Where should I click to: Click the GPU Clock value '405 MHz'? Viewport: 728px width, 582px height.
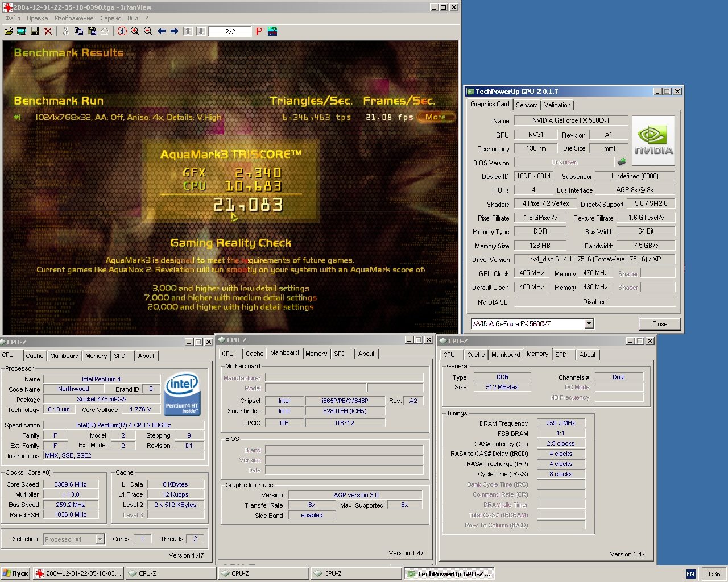[532, 273]
